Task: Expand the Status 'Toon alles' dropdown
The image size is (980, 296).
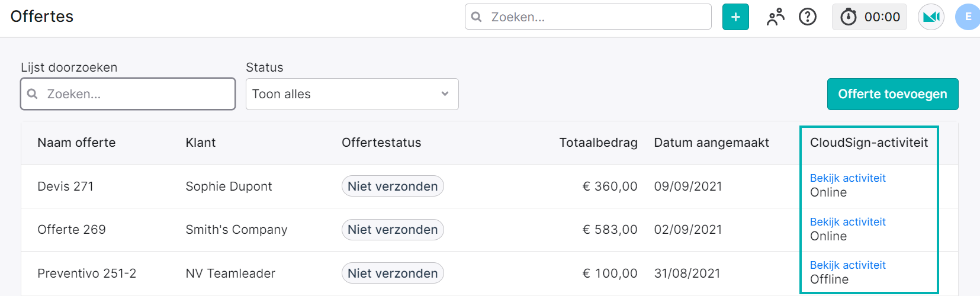Action: [352, 94]
